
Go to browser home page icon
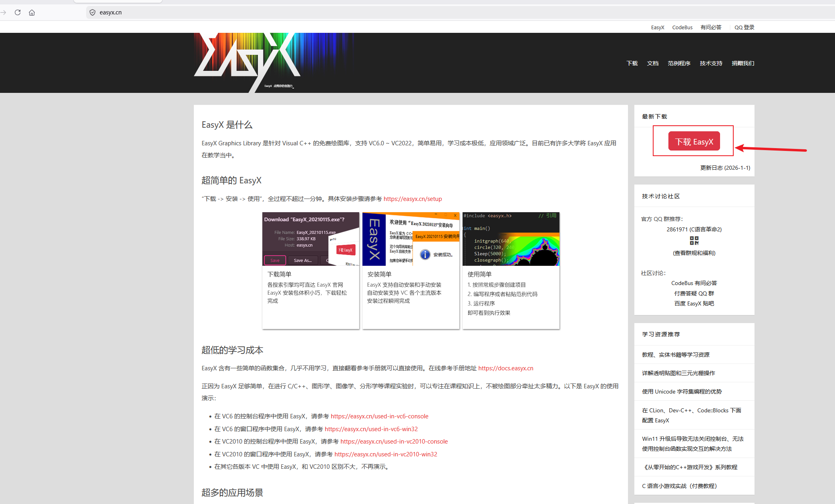coord(32,12)
